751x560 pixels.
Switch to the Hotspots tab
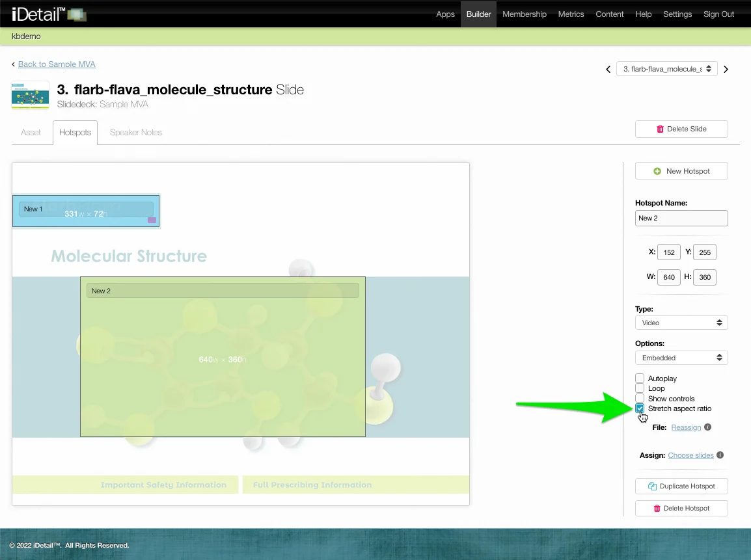click(75, 132)
